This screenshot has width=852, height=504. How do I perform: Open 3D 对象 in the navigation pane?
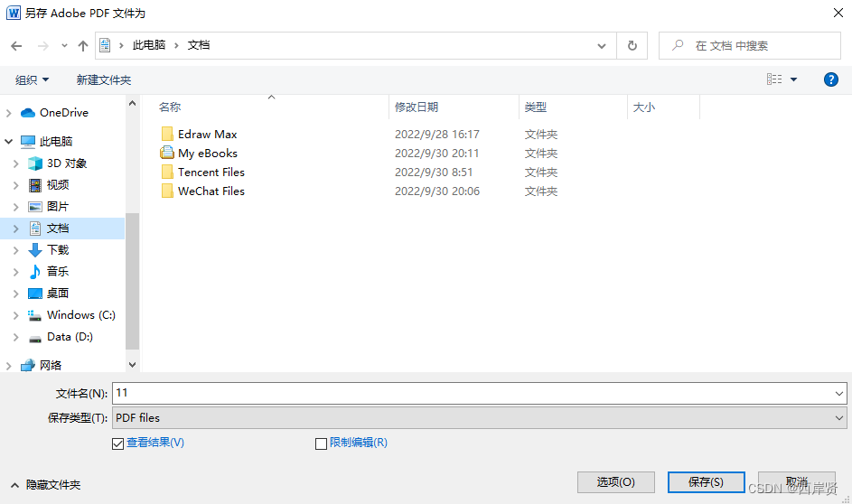tap(66, 163)
